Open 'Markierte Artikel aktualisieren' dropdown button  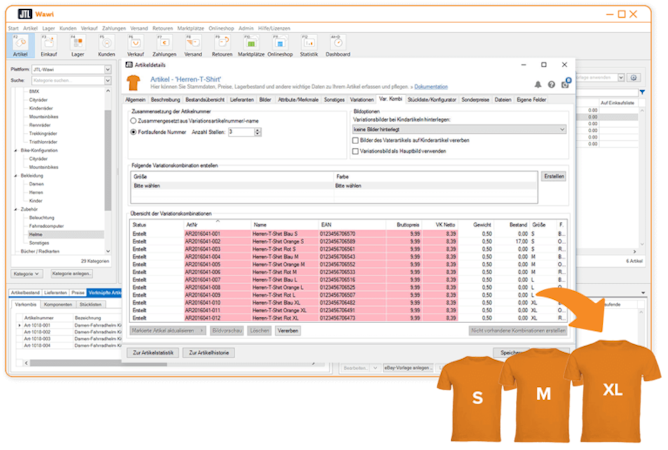tap(168, 331)
